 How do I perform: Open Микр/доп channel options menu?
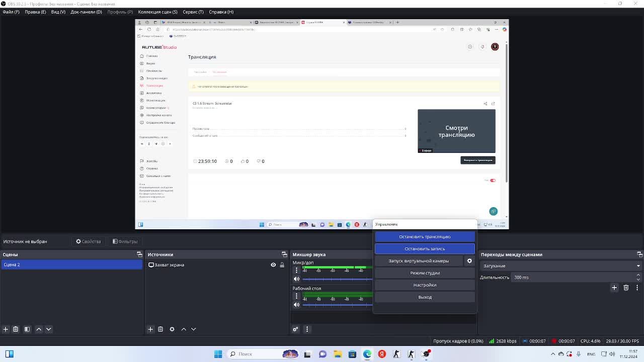[296, 270]
